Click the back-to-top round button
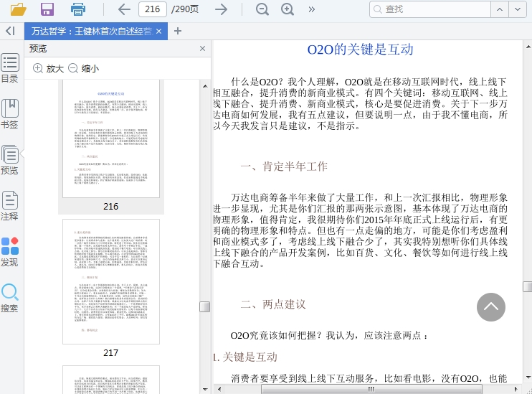 [x=491, y=307]
